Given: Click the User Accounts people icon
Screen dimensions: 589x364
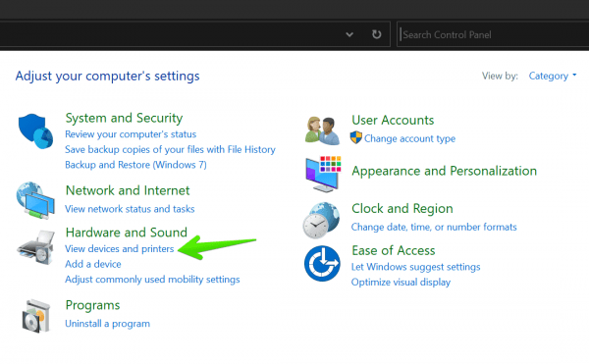Looking at the screenshot, I should click(x=322, y=130).
